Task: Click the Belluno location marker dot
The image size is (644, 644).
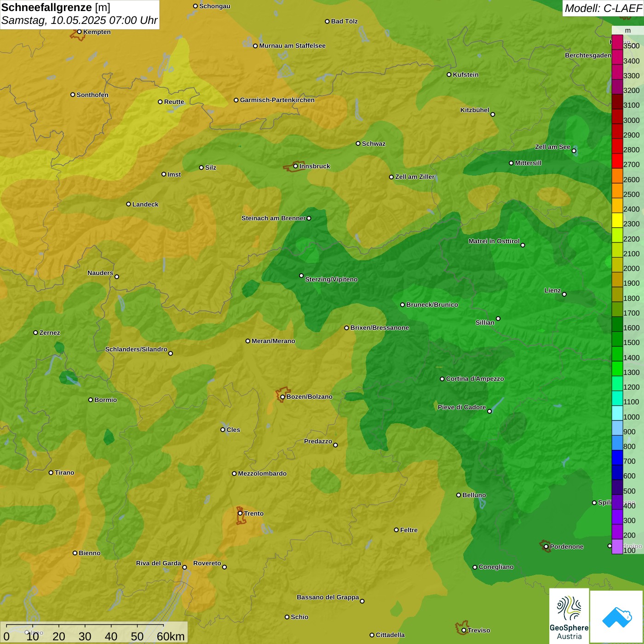Action: point(458,495)
